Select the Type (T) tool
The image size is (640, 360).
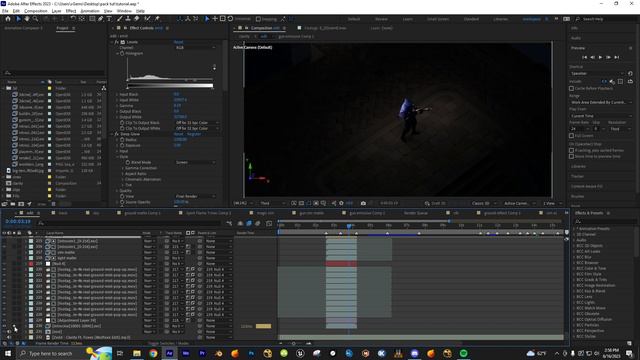tap(109, 19)
